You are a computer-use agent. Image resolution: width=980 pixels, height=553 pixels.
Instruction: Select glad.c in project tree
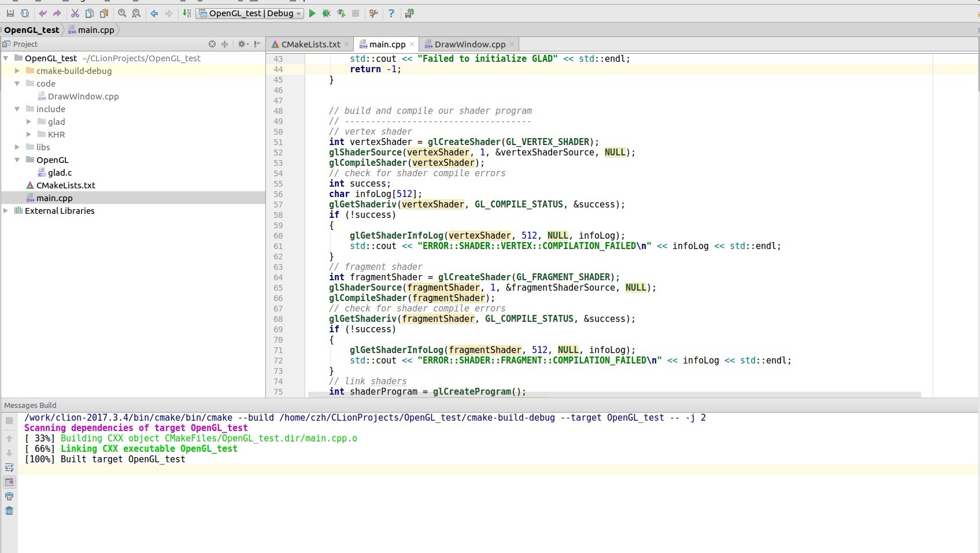60,172
